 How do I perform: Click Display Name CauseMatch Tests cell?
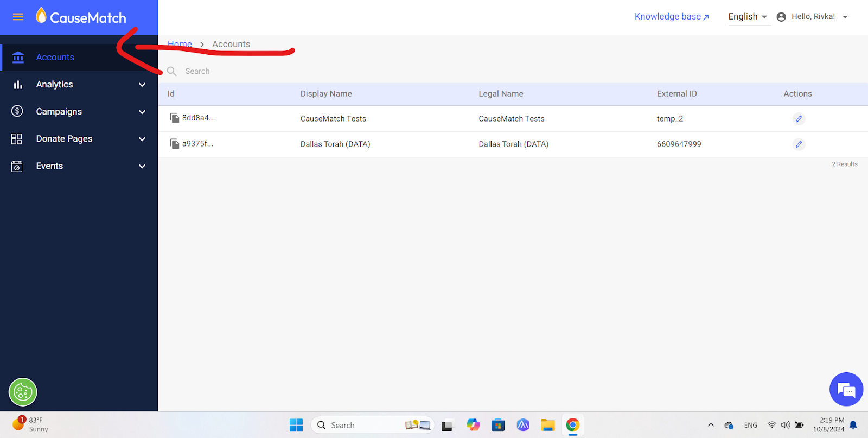click(333, 119)
